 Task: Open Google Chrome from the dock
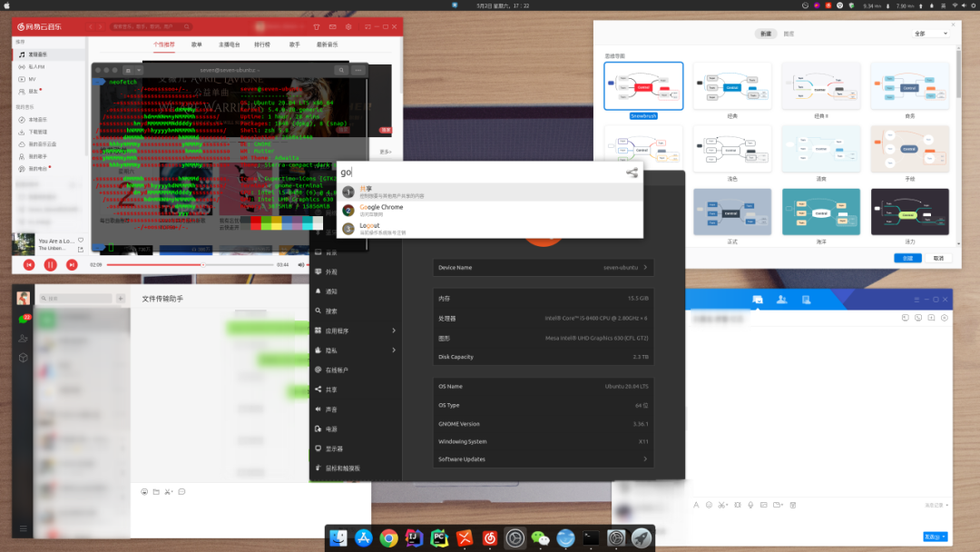(x=388, y=537)
